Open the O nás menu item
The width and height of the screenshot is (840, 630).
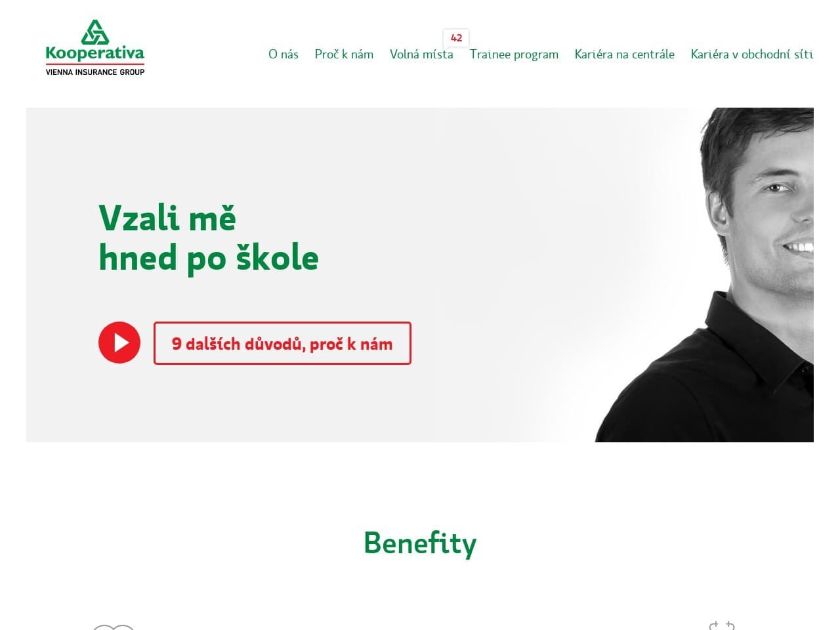(x=283, y=54)
